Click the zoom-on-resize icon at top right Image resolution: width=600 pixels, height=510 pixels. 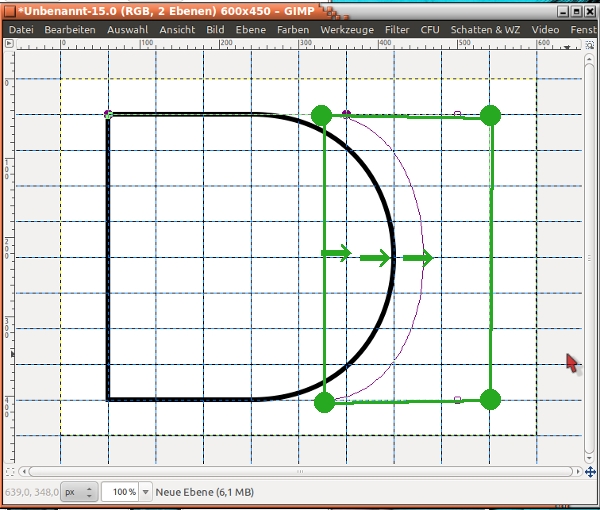click(x=590, y=45)
